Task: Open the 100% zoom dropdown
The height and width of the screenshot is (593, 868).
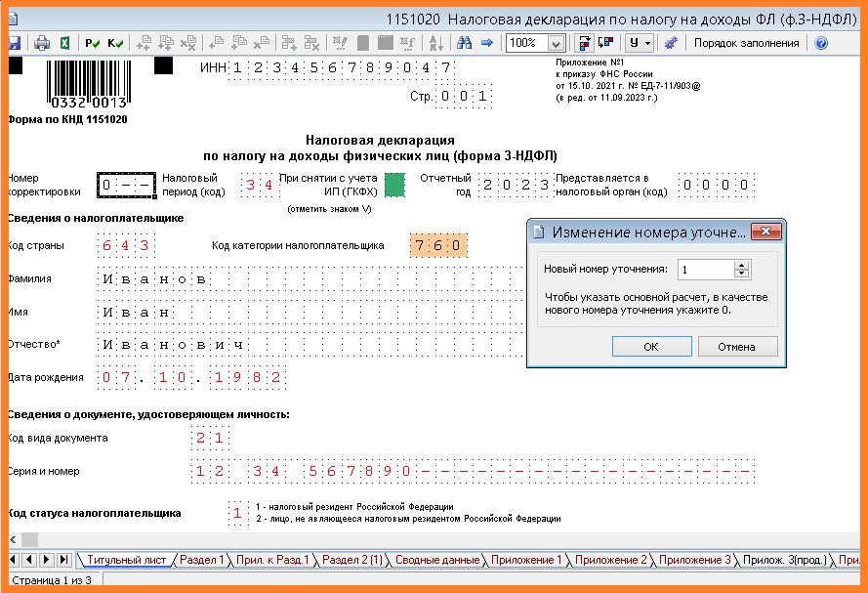Action: [x=556, y=43]
